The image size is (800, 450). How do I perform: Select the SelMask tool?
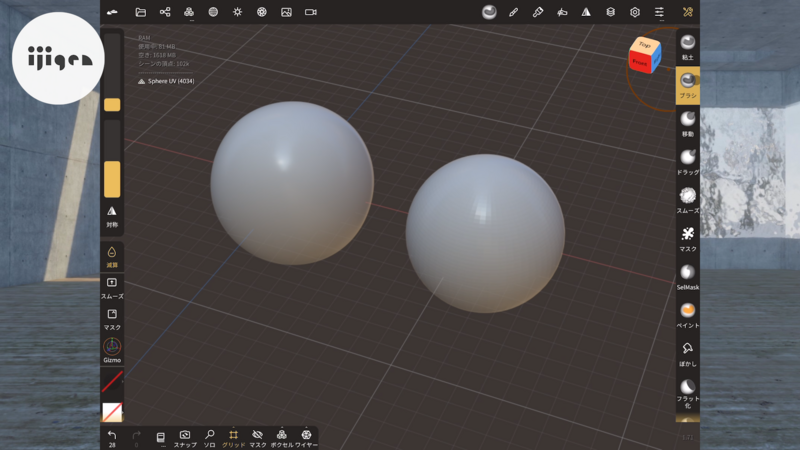[688, 277]
